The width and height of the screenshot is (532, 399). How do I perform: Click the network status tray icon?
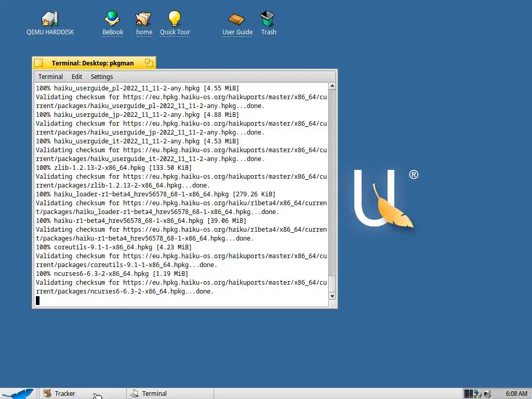point(478,394)
